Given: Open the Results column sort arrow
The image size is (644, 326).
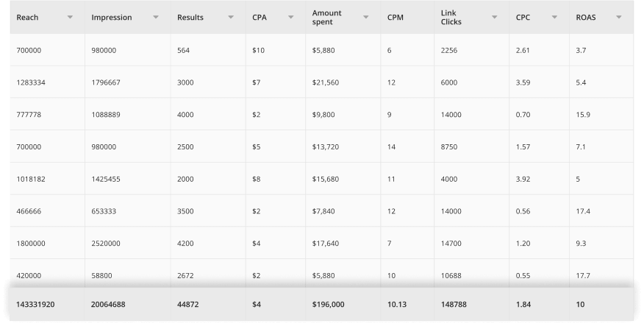Looking at the screenshot, I should point(231,17).
